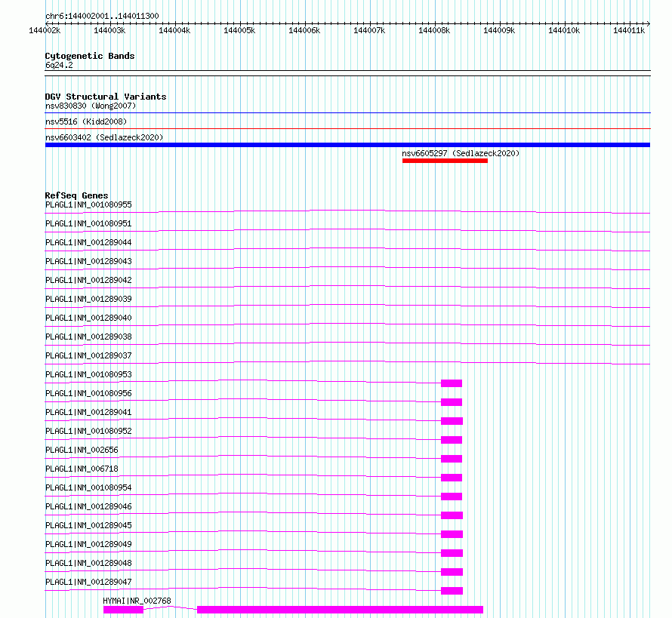This screenshot has width=672, height=618.
Task: Select transcript PLAGL1|NM_001289048
Action: click(x=88, y=563)
